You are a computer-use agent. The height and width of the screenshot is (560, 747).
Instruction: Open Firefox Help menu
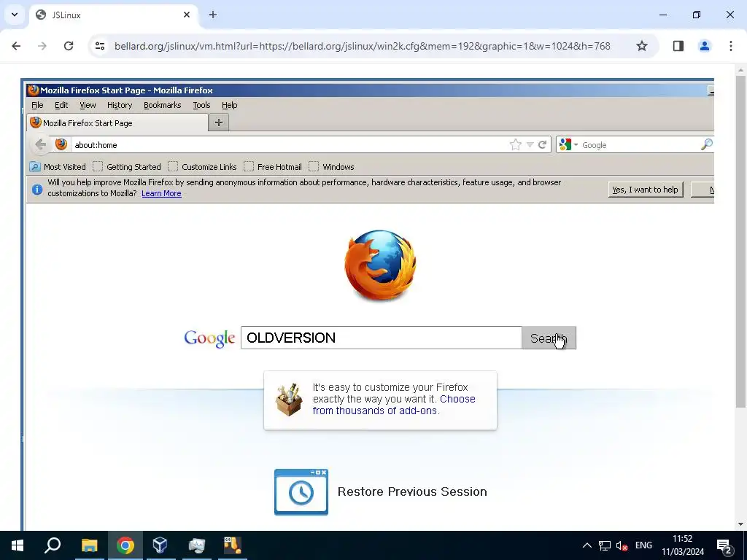coord(229,105)
